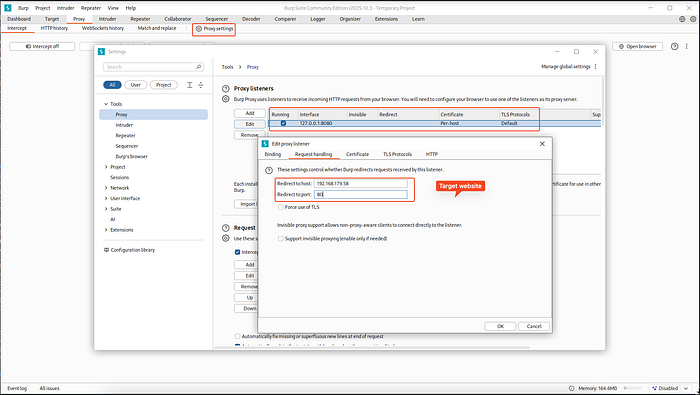The height and width of the screenshot is (395, 700).
Task: Toggle Intercept requests checkbox in Request section
Action: [238, 252]
